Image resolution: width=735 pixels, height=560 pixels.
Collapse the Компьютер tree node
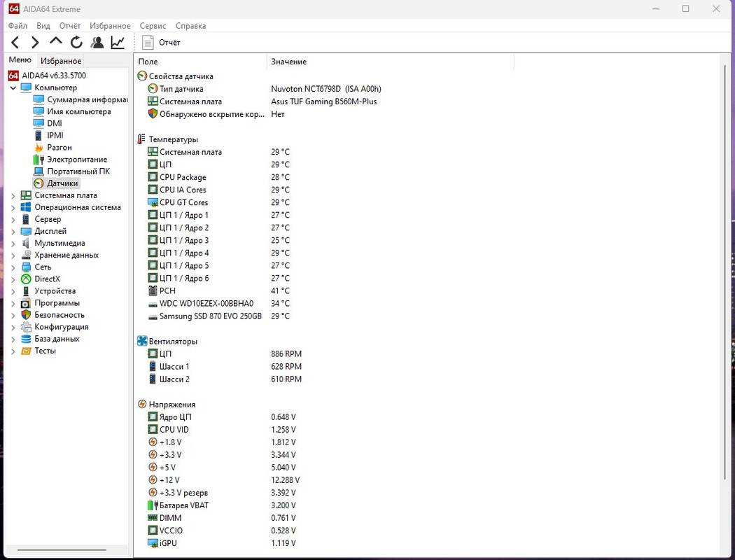(13, 87)
